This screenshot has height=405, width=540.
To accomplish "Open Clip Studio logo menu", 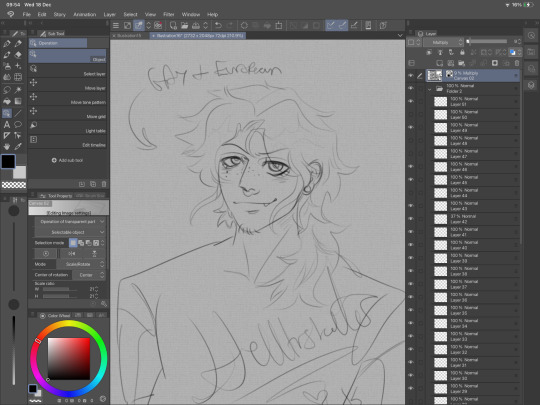I will coord(11,14).
